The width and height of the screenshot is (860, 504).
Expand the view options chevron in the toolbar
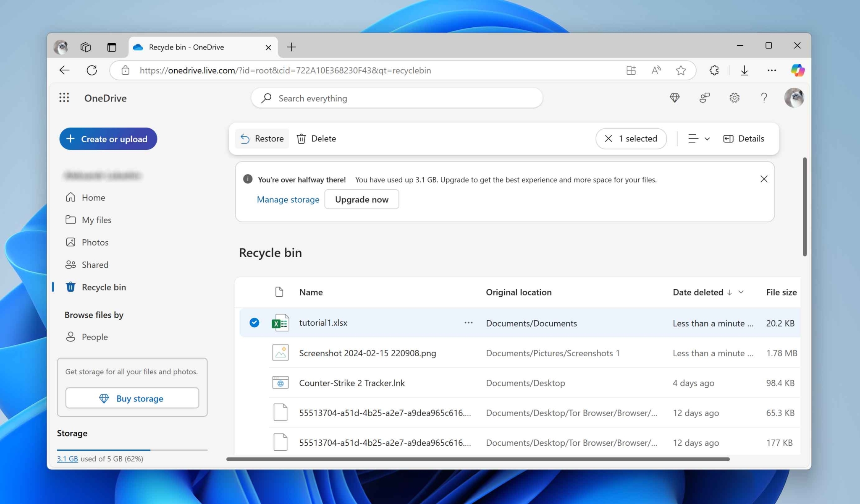[x=708, y=138]
